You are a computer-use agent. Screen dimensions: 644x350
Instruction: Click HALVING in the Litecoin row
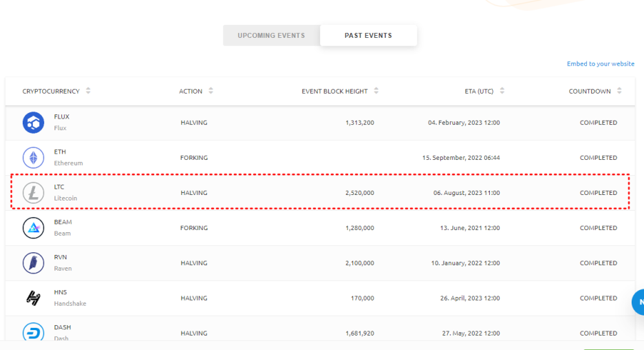194,192
